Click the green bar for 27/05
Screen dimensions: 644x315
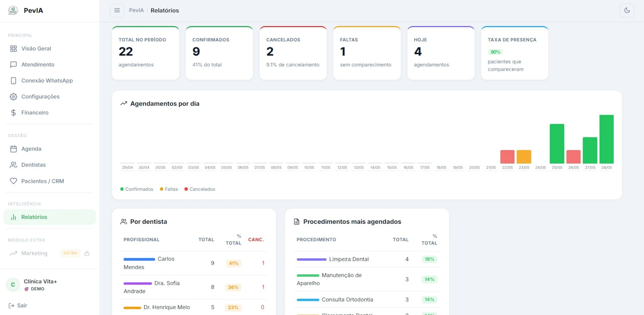pos(590,150)
